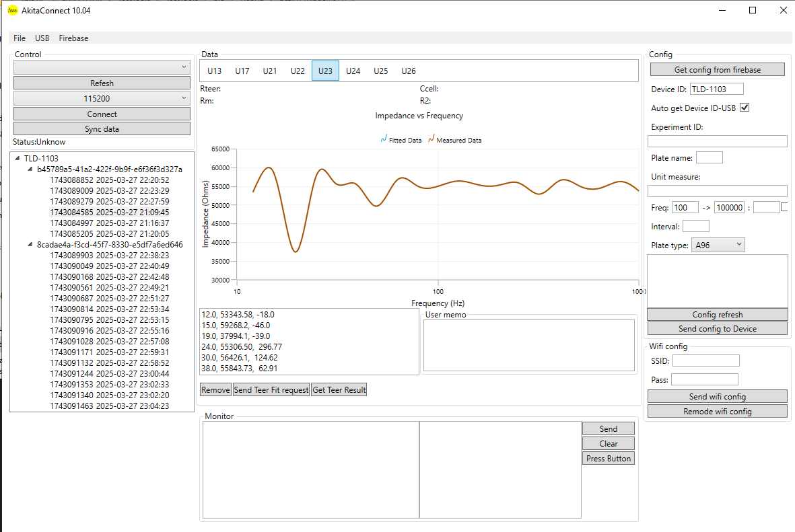Open the Plate type A96 dropdown

pyautogui.click(x=718, y=244)
